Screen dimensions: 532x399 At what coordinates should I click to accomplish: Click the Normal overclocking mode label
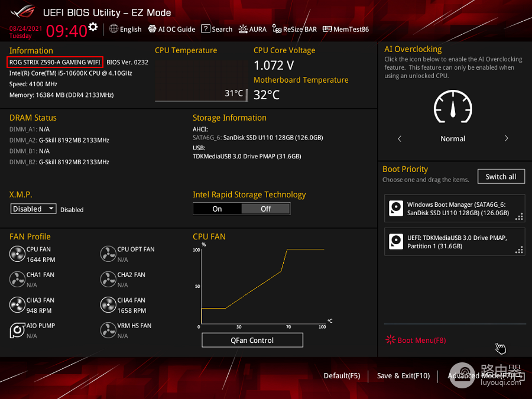tap(453, 138)
